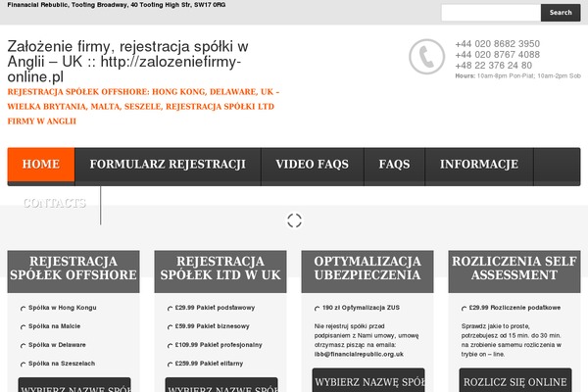Viewport: 588px width, 392px height.
Task: Open FORMULARZ REJESTRACJI menu item
Action: pyautogui.click(x=168, y=165)
